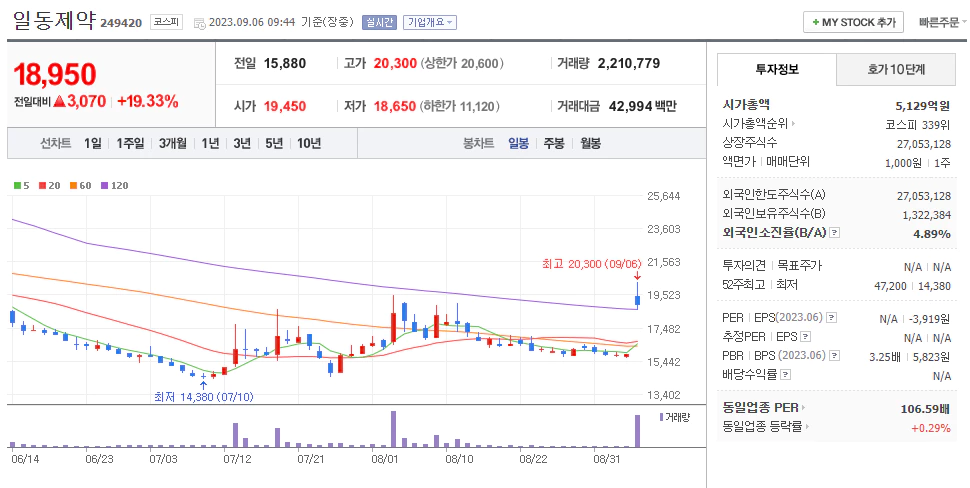970x488 pixels.
Task: Click the latest tall volume bar after 08/31
Action: pos(637,431)
